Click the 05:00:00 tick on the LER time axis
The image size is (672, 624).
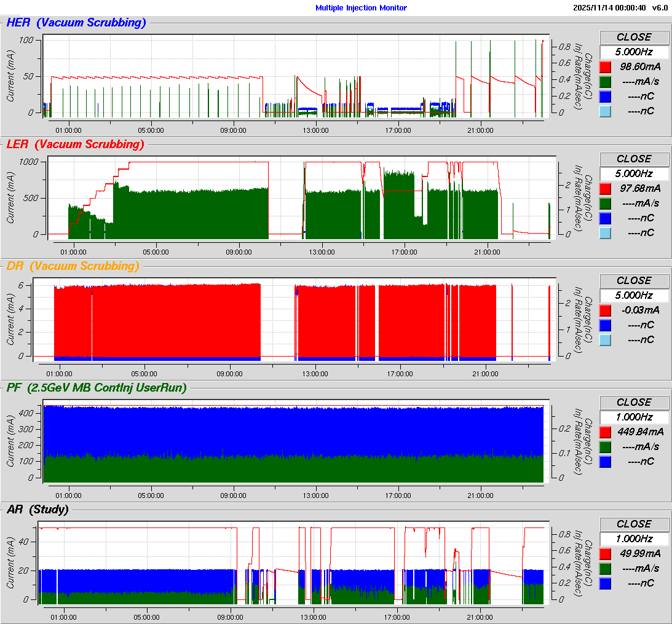156,252
